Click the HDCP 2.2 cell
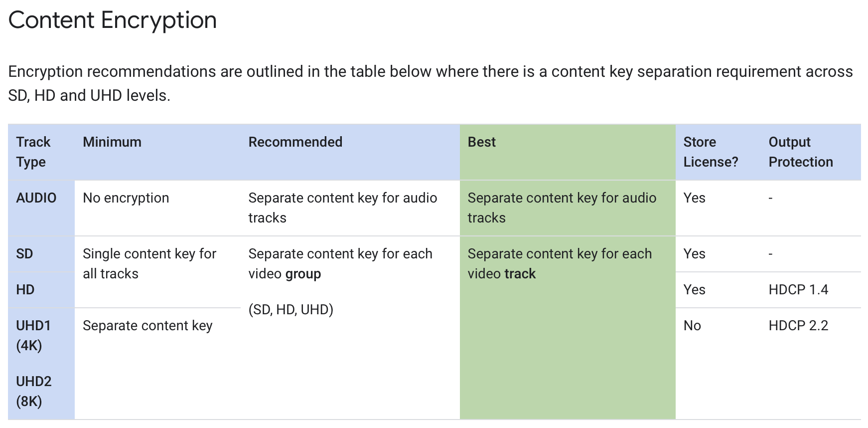868x428 pixels. click(798, 326)
